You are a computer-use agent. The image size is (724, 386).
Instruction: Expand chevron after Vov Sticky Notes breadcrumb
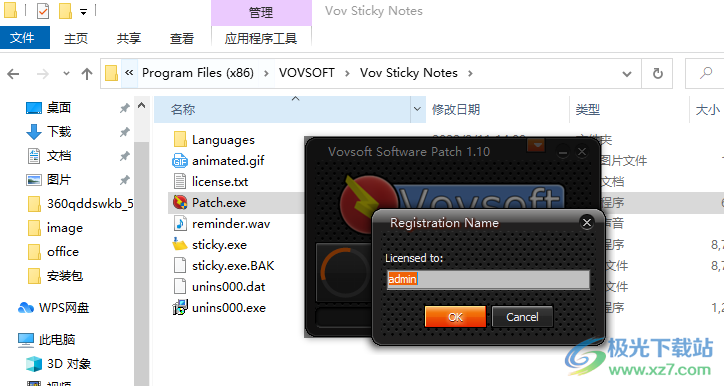click(x=470, y=73)
